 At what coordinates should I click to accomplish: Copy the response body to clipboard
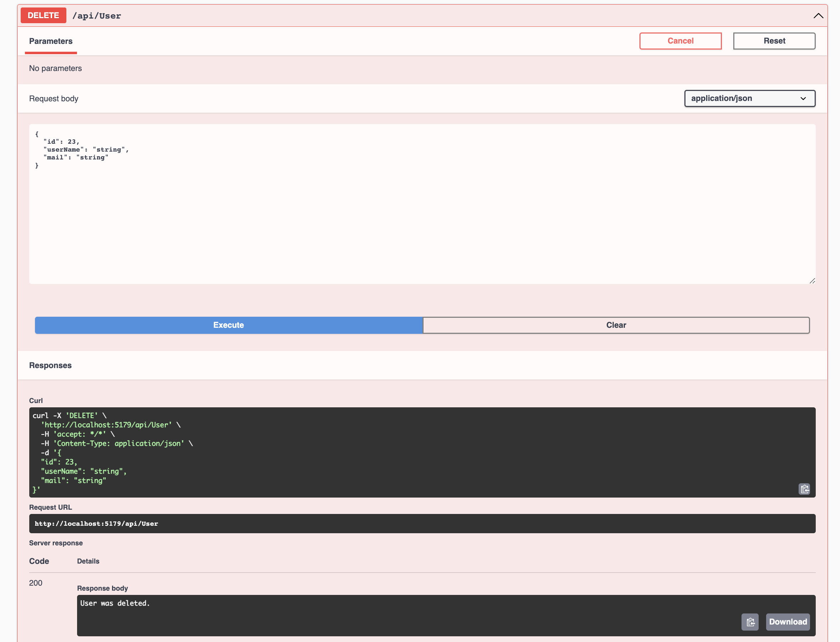750,622
